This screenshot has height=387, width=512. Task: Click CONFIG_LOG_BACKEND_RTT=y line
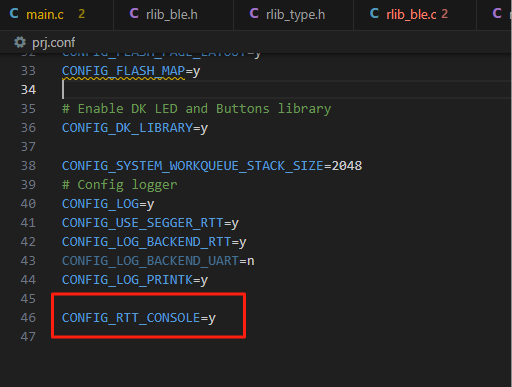pos(154,242)
